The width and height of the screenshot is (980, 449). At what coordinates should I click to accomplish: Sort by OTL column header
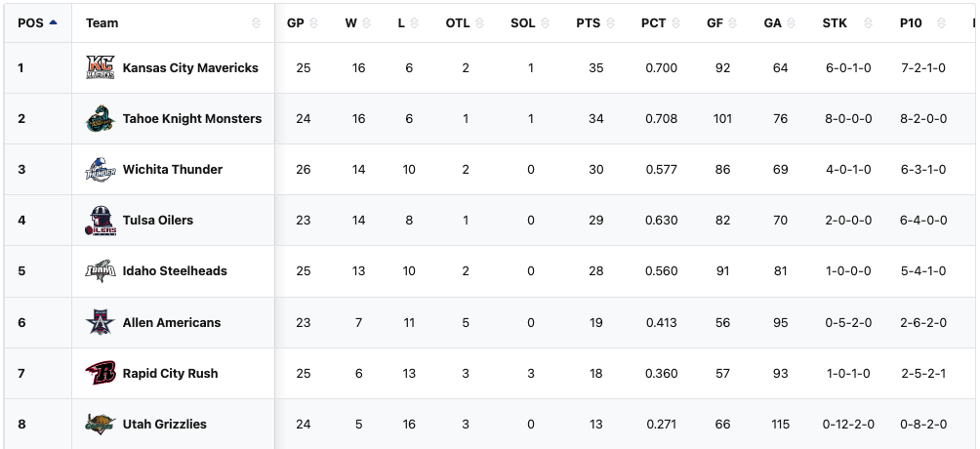click(x=458, y=22)
